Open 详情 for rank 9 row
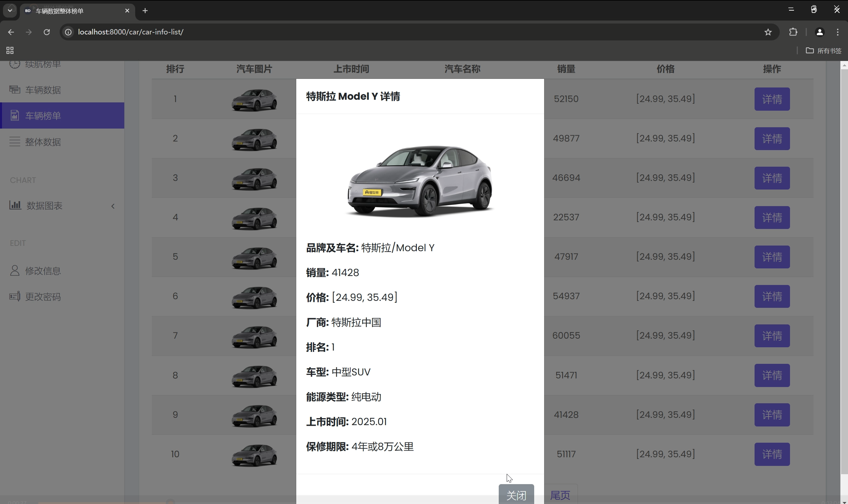Viewport: 848px width, 504px height. click(x=772, y=415)
